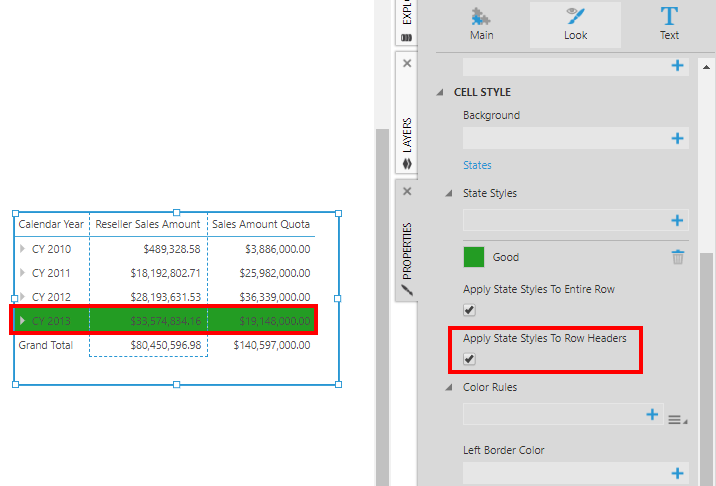Click the $19,148,000.00 quota cell

(275, 321)
